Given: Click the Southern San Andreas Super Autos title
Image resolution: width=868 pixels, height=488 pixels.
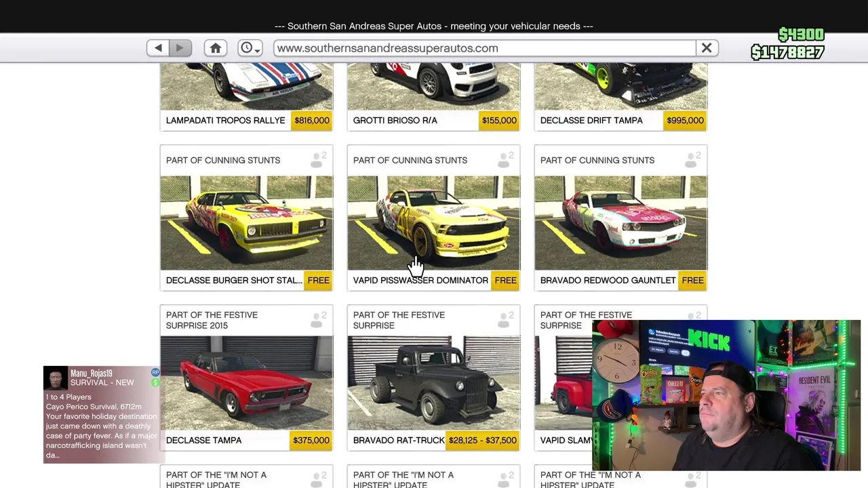Looking at the screenshot, I should point(434,26).
